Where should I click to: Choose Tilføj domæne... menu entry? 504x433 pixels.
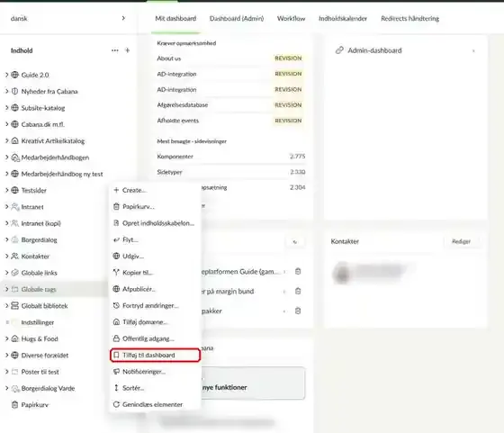tap(155, 322)
